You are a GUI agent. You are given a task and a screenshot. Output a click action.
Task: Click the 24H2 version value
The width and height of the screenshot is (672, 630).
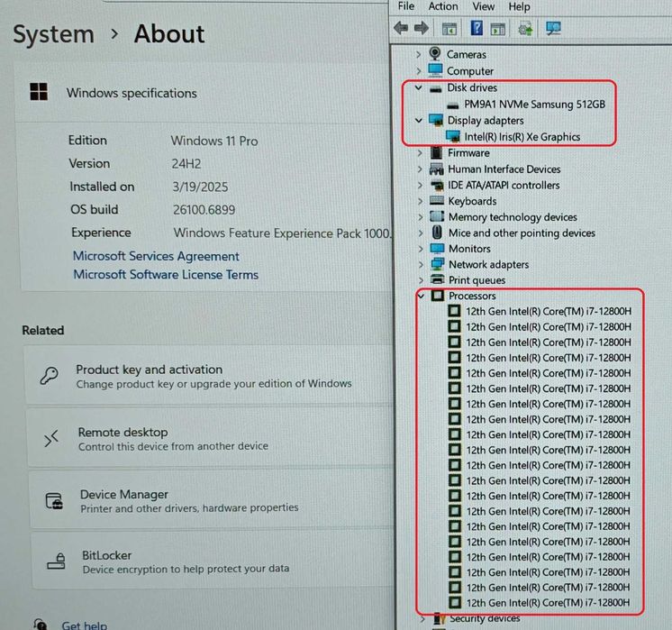pos(186,164)
